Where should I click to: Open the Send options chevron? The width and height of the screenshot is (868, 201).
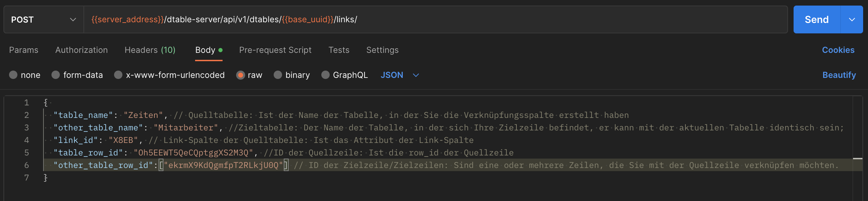(x=852, y=19)
